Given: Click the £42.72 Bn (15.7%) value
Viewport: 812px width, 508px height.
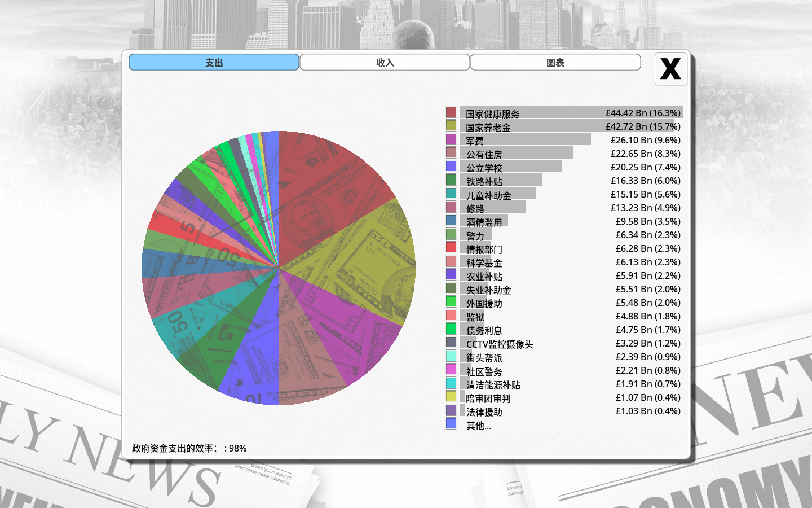Looking at the screenshot, I should (643, 126).
